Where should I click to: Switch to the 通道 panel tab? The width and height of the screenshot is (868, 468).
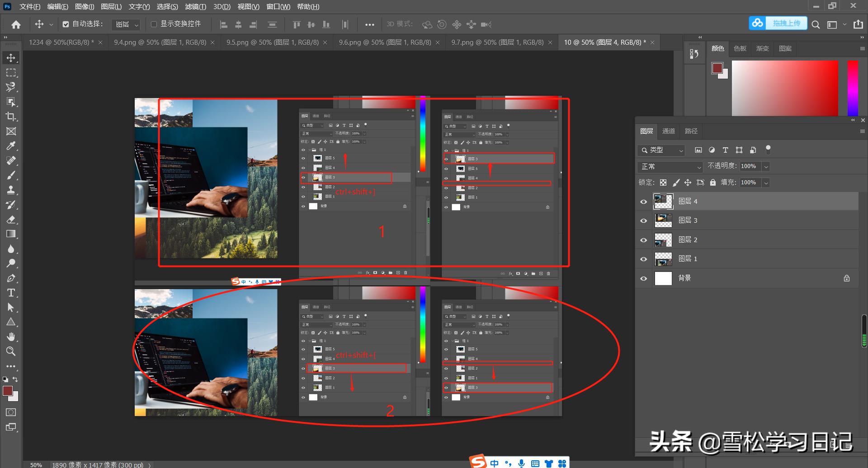coord(668,131)
